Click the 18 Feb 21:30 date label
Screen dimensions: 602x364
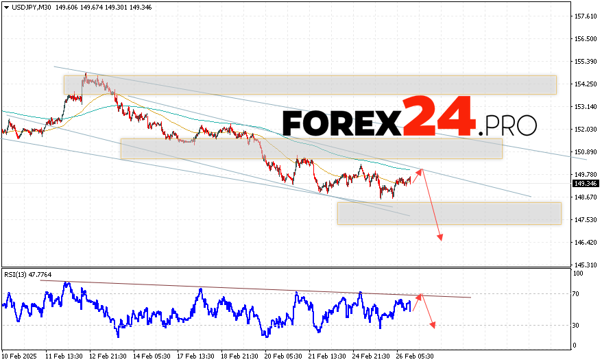[240, 356]
